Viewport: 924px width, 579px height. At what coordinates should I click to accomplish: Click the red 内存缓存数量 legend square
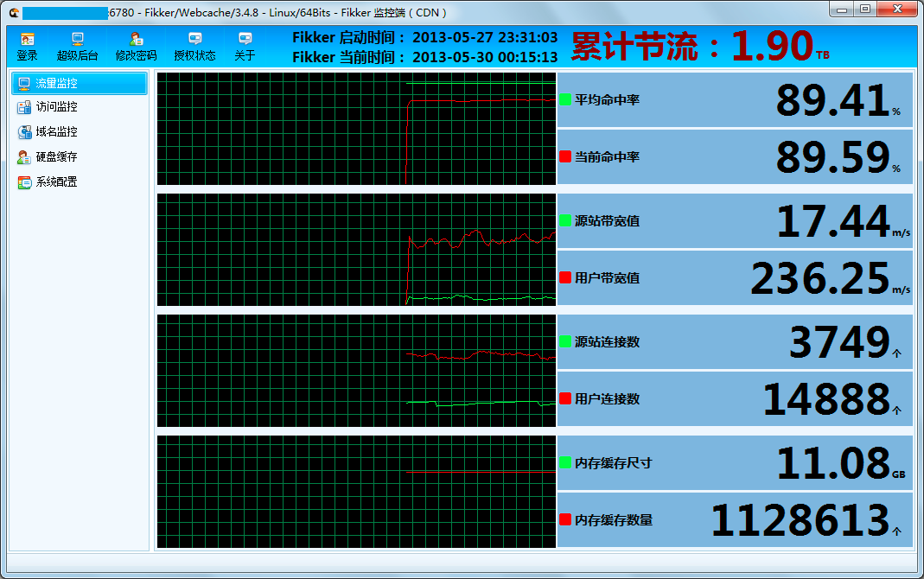tap(565, 519)
